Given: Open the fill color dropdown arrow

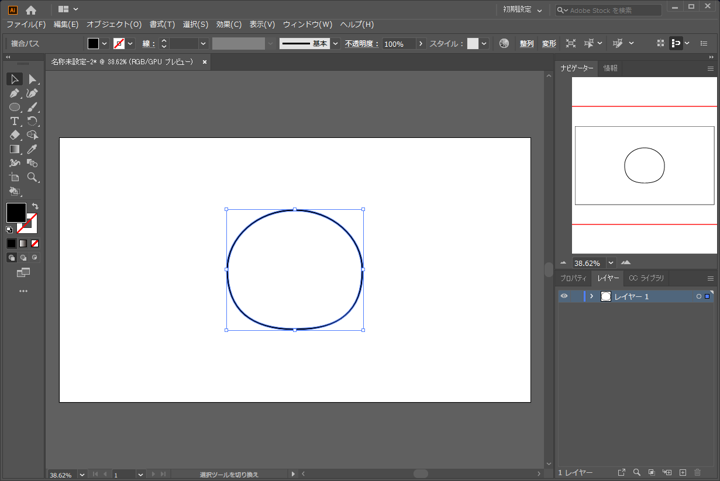Looking at the screenshot, I should [x=104, y=44].
